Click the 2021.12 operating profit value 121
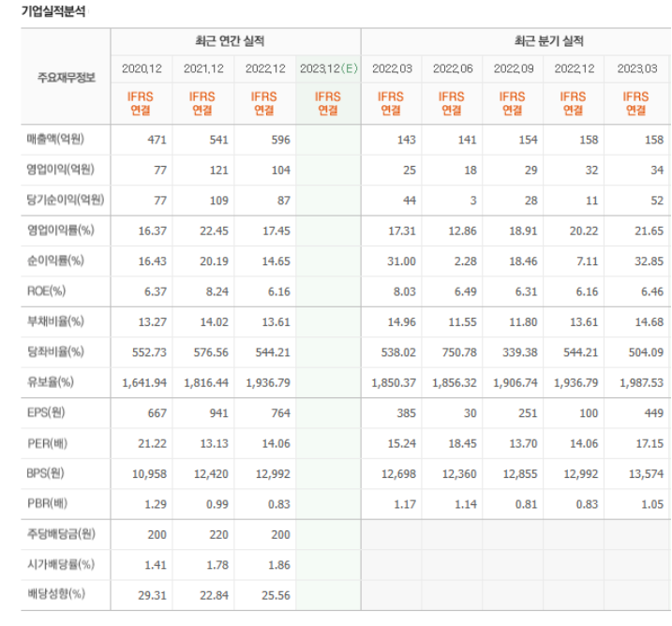This screenshot has width=672, height=626. [x=218, y=171]
